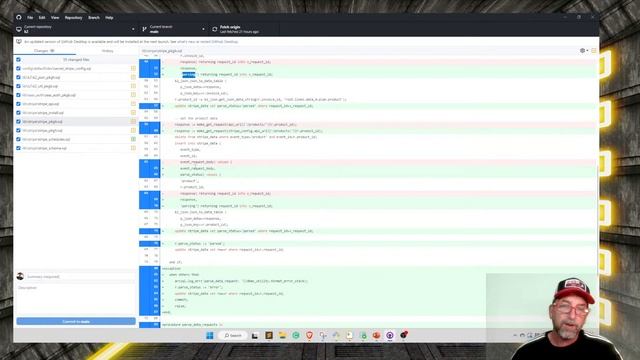Click the GitHub logo in the title bar
The height and width of the screenshot is (360, 640).
[x=19, y=17]
